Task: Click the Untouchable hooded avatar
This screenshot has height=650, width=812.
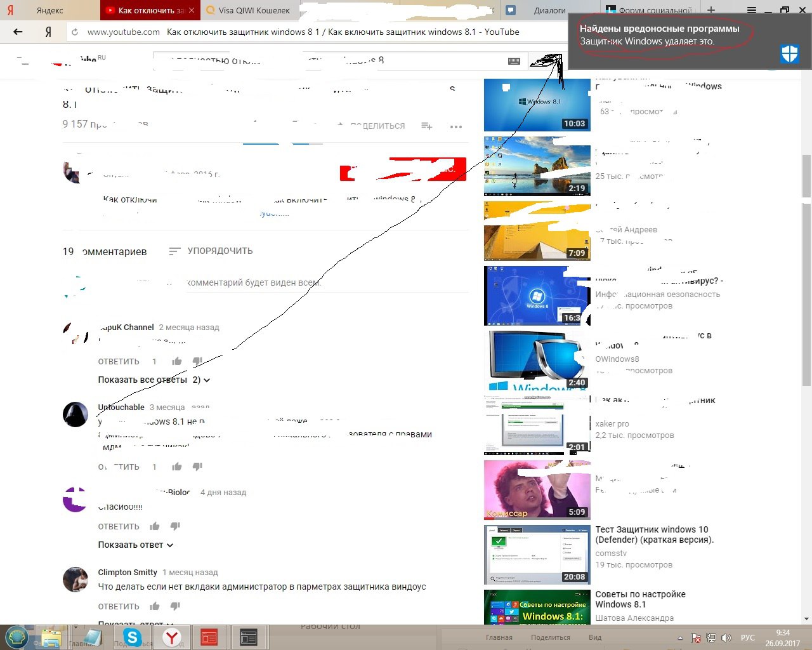Action: coord(75,415)
